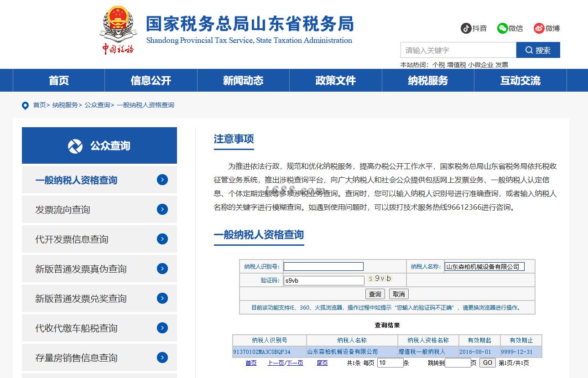Click column header 纳税人资格名称

428,340
